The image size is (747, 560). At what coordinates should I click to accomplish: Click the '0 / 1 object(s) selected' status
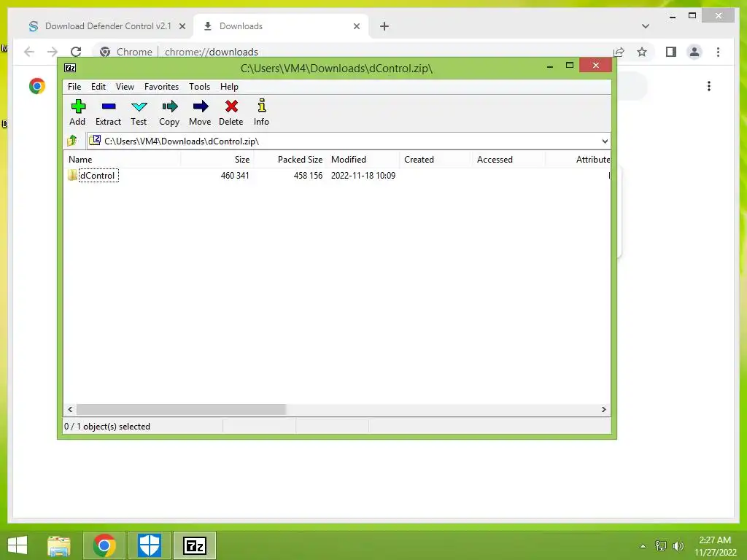pyautogui.click(x=107, y=426)
